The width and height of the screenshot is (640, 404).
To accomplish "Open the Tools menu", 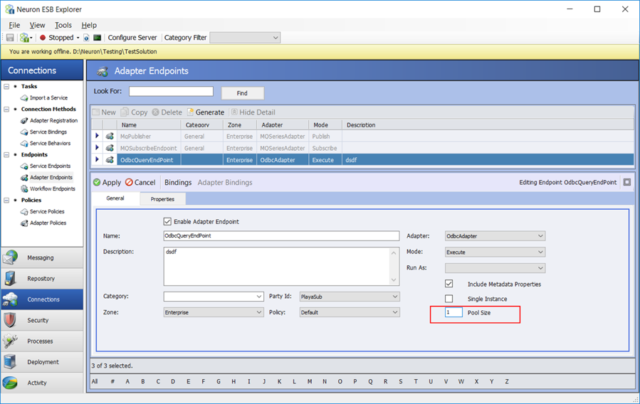I will coord(63,25).
